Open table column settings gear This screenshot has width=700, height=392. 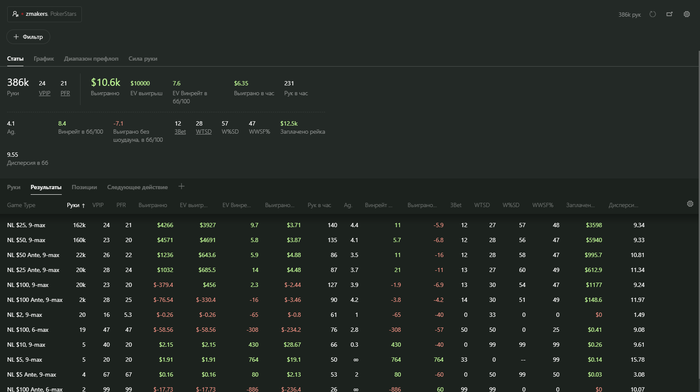coord(690,204)
